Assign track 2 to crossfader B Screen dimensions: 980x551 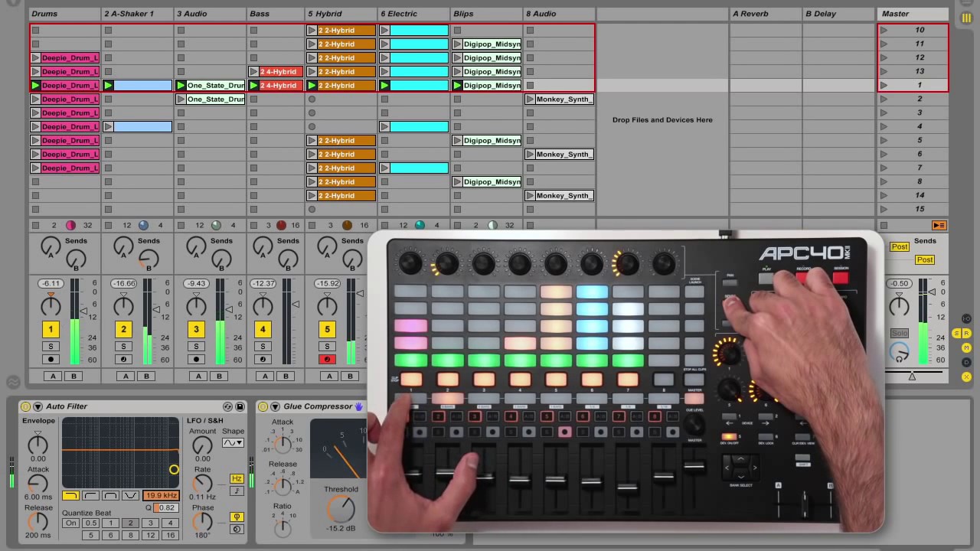146,376
